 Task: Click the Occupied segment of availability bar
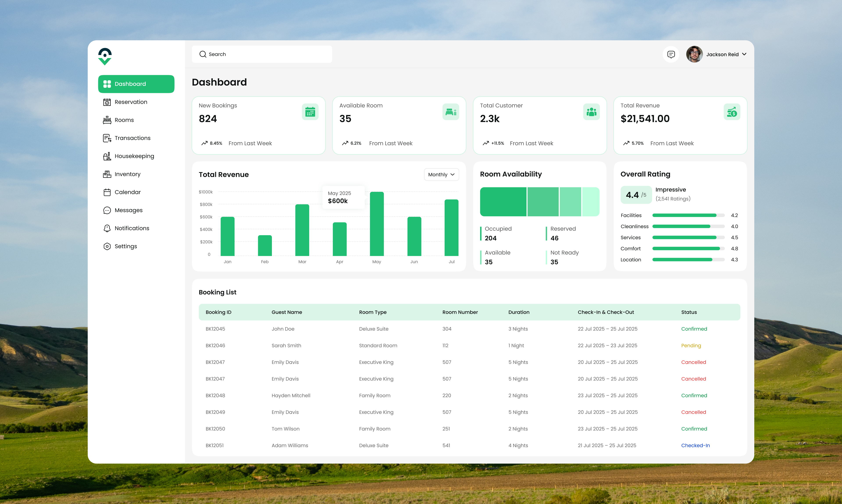pyautogui.click(x=503, y=202)
